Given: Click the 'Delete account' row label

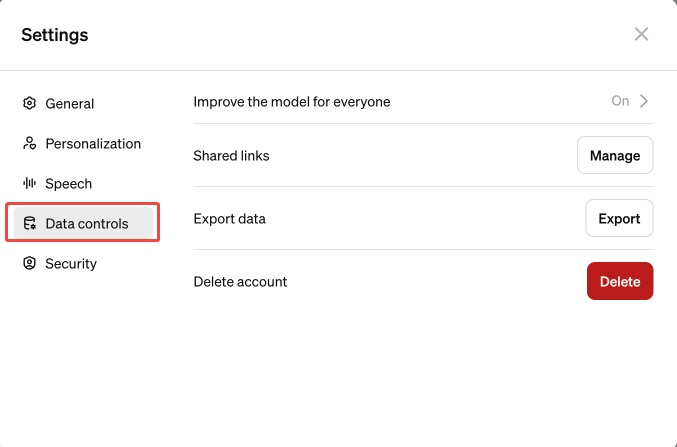Looking at the screenshot, I should point(240,281).
